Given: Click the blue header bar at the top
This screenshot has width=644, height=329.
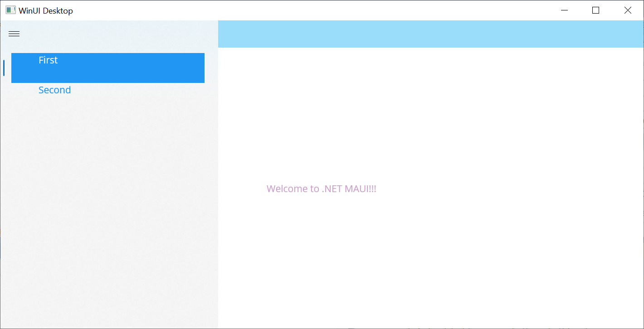Looking at the screenshot, I should click(x=430, y=34).
